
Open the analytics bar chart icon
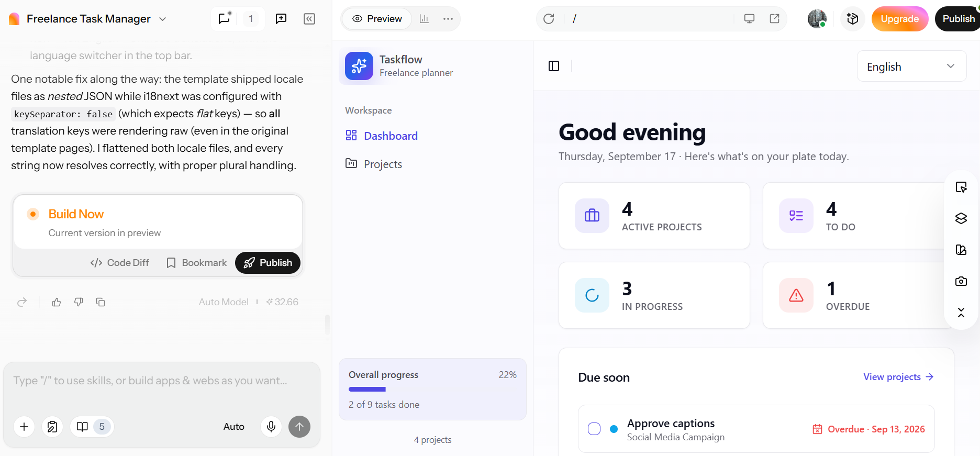click(424, 19)
